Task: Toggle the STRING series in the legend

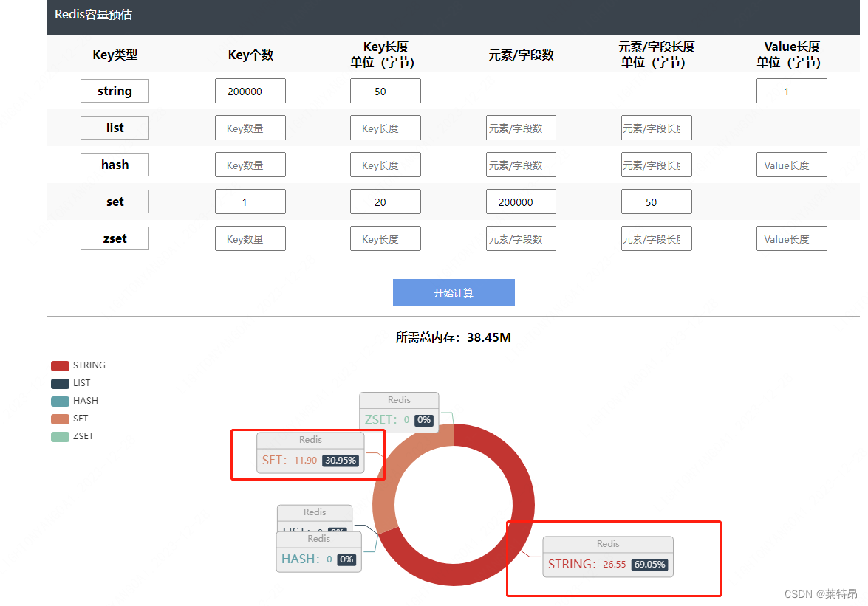Action: click(x=78, y=365)
